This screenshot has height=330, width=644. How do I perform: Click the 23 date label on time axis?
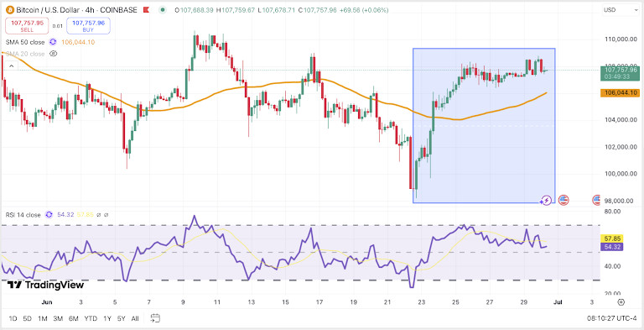421,302
